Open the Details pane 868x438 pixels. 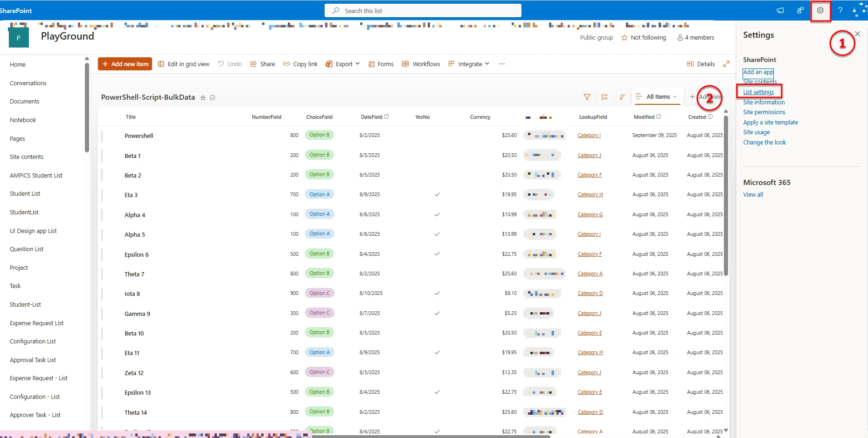coord(701,64)
